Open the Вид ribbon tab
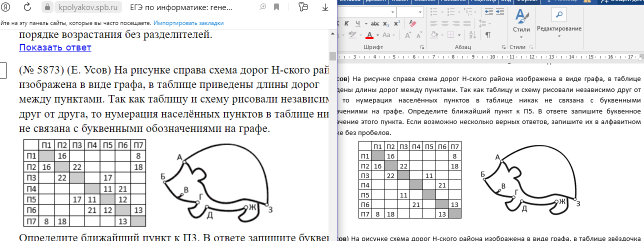The height and width of the screenshot is (241, 644). pos(506,1)
